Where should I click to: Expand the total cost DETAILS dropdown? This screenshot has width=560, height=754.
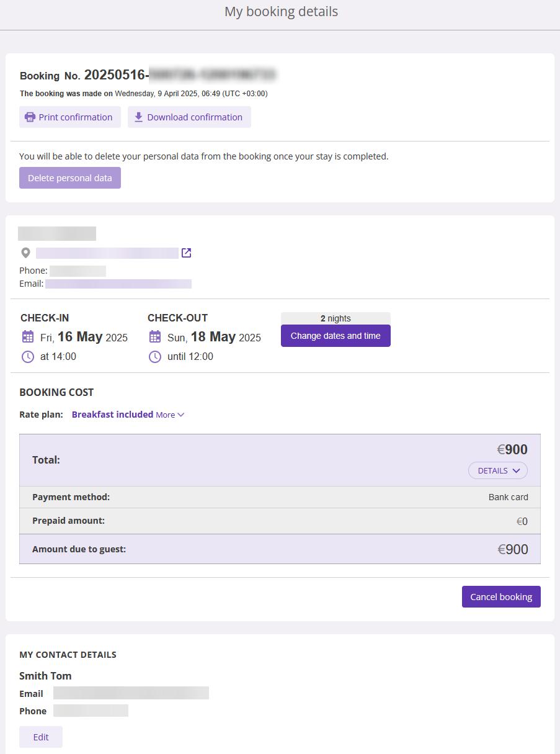(x=498, y=471)
